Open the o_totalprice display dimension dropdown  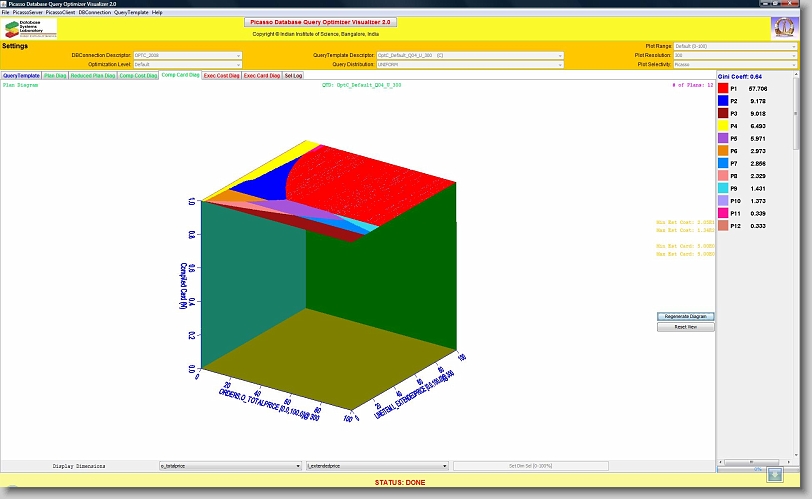pyautogui.click(x=230, y=466)
